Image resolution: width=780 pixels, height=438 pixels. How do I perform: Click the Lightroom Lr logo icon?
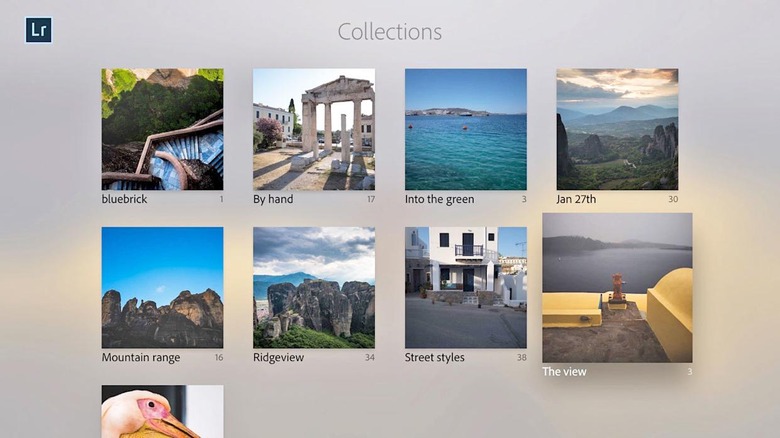click(39, 30)
